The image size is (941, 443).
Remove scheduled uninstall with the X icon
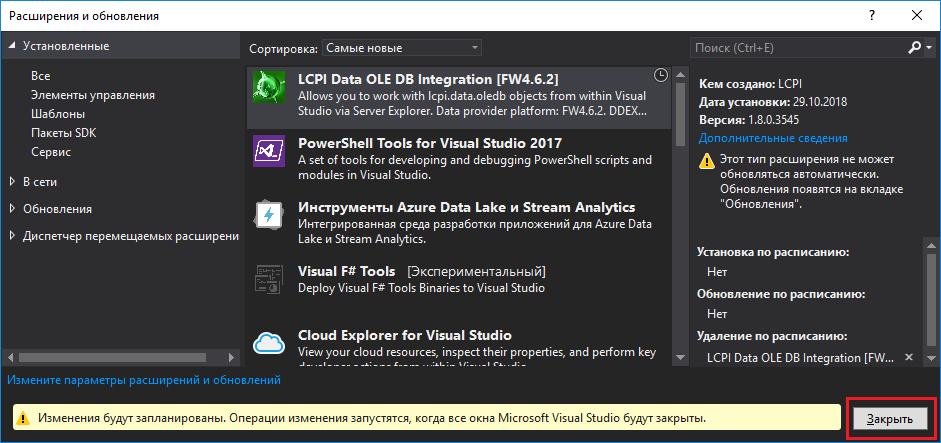coord(909,357)
